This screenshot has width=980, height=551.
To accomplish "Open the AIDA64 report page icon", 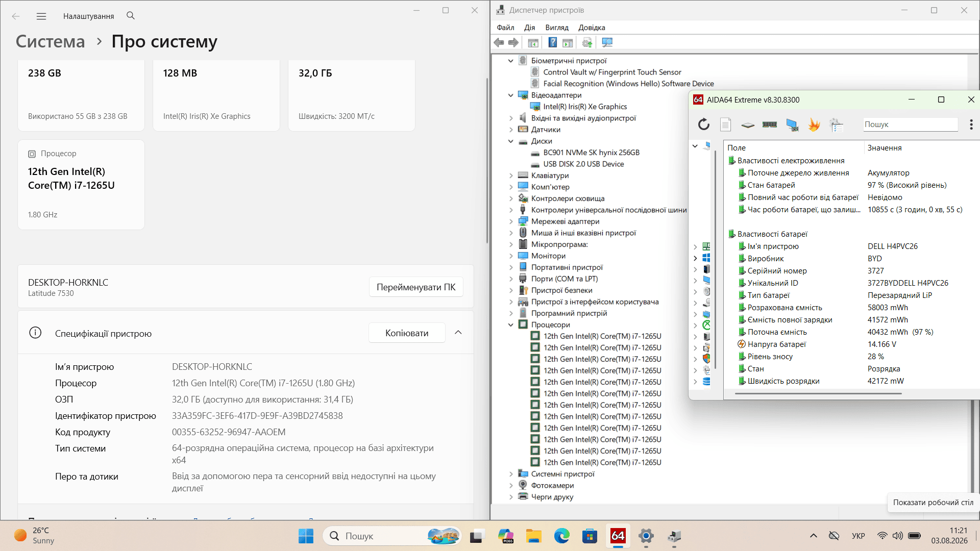I will point(726,124).
